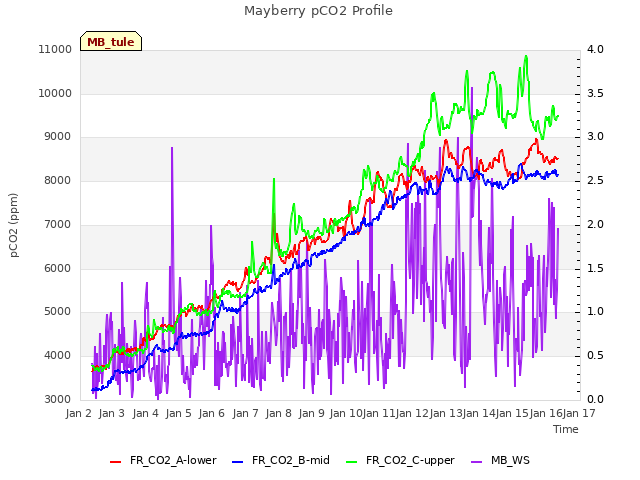Click the Jan 11 date tick label
The height and width of the screenshot is (480, 640).
[x=379, y=413]
